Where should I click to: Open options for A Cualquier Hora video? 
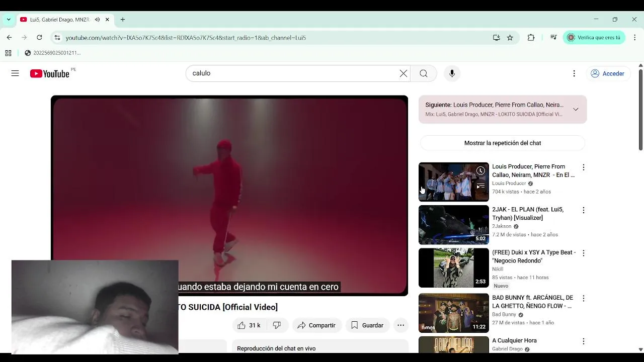(584, 341)
